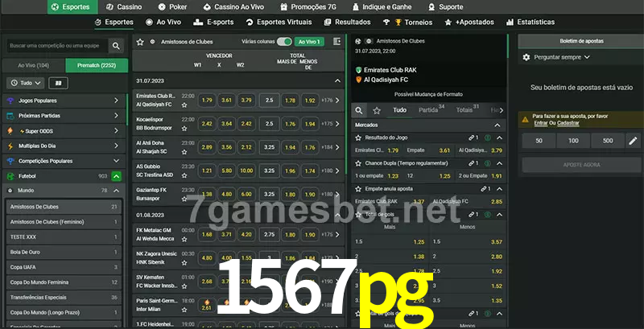644x329 pixels.
Task: Star the Empate anula aposta market
Action: (x=358, y=189)
